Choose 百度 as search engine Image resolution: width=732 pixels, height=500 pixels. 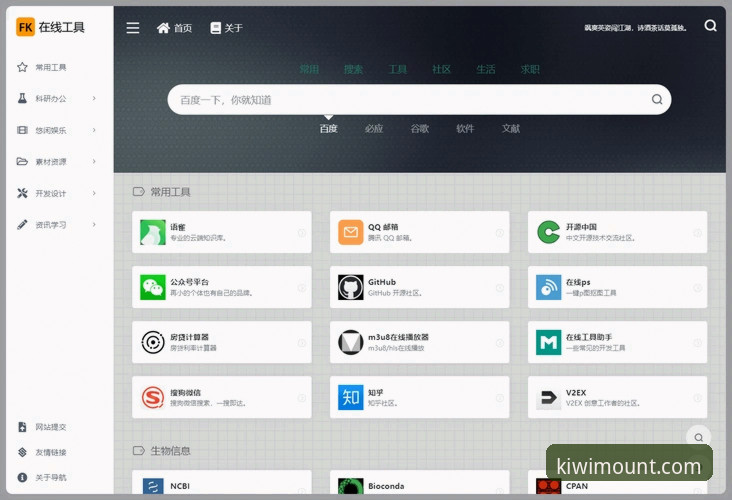click(328, 128)
